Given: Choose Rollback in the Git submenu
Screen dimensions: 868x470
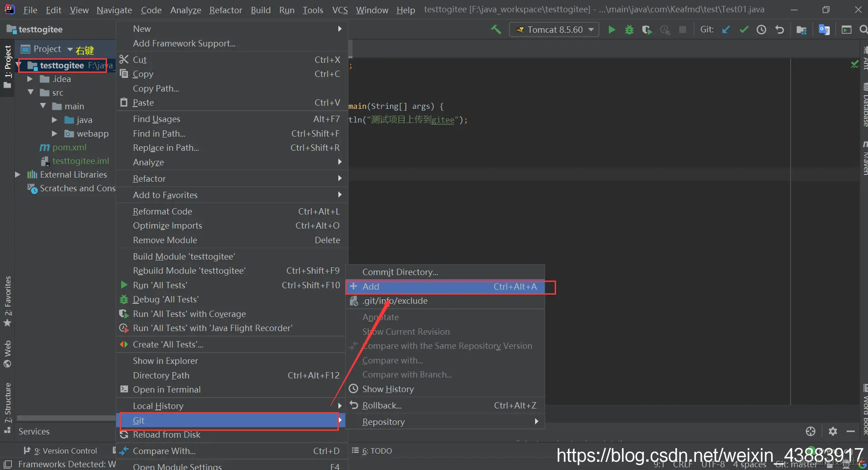Looking at the screenshot, I should tap(445, 405).
